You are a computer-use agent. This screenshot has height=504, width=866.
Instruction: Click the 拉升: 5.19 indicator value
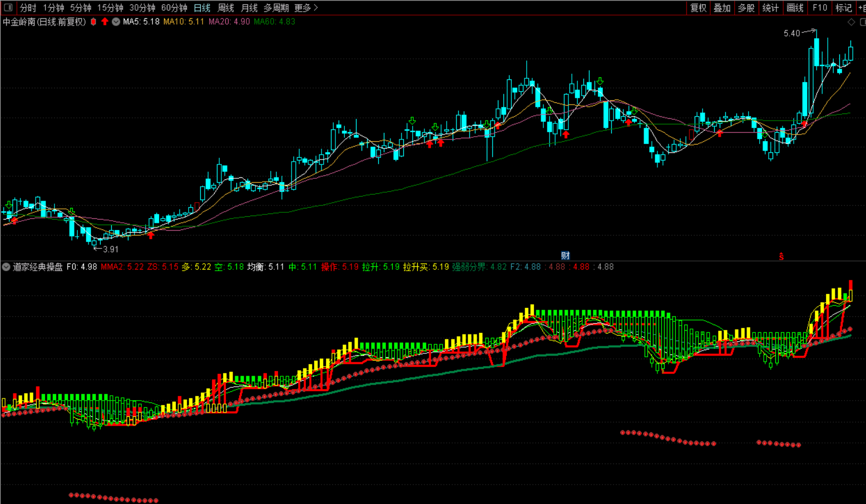click(x=381, y=267)
